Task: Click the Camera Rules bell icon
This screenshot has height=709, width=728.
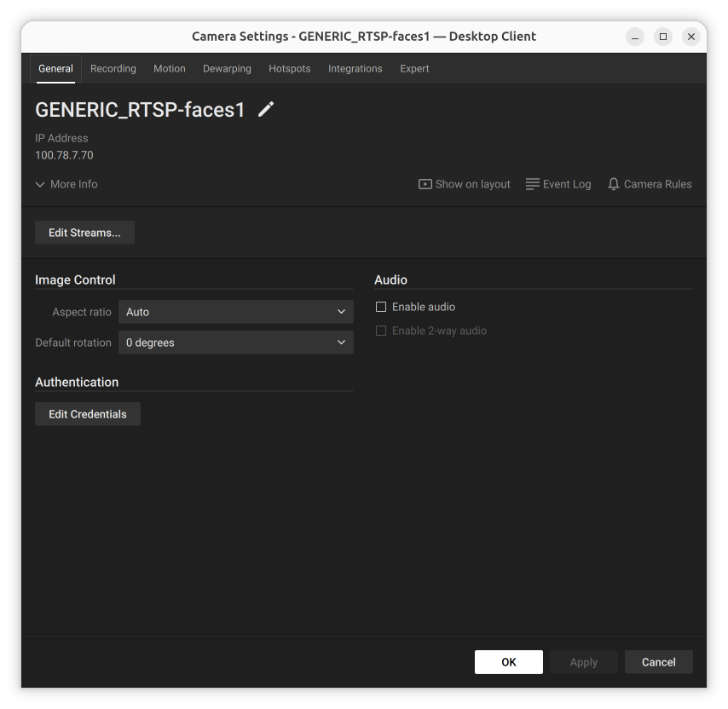Action: tap(613, 184)
